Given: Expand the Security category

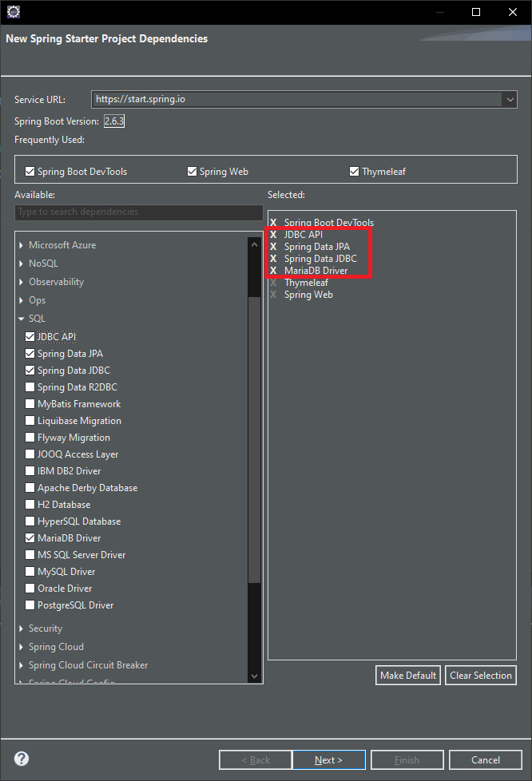Looking at the screenshot, I should (21, 628).
